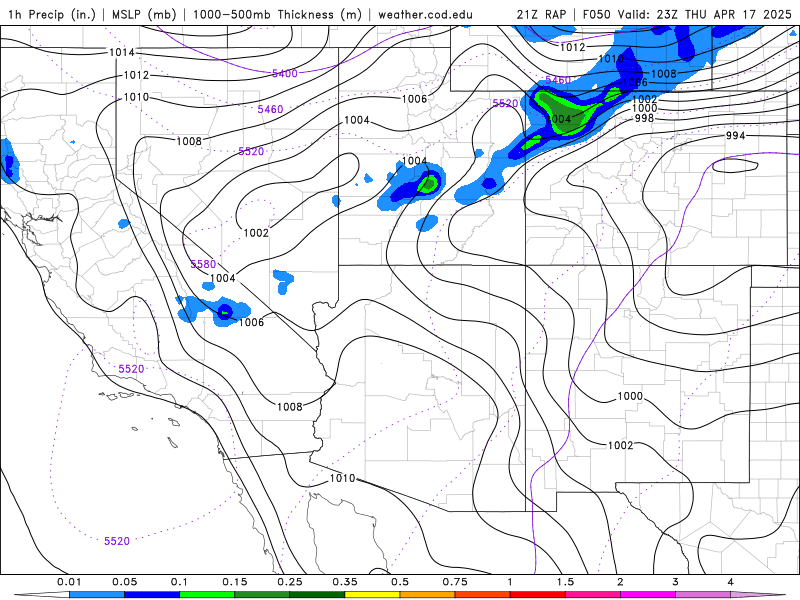Click the purple 5400 thickness label

point(285,73)
